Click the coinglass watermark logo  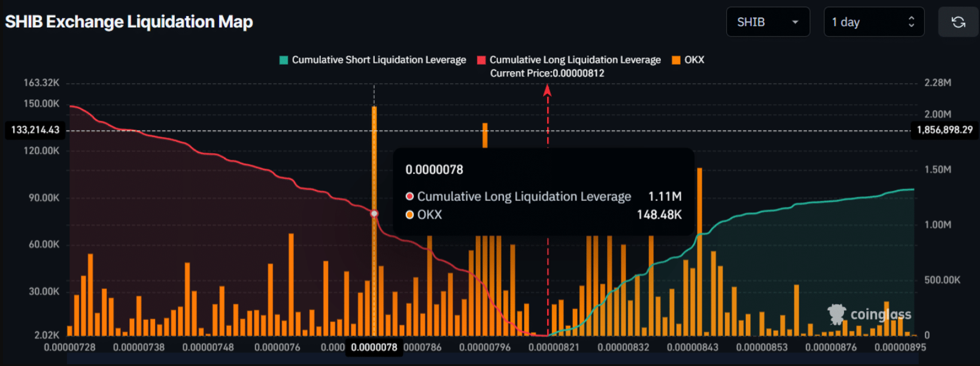click(869, 314)
